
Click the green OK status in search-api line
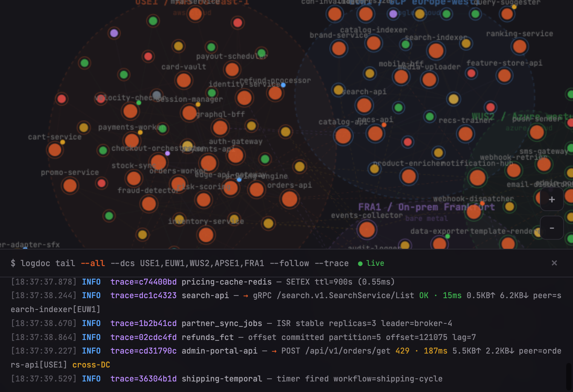(424, 296)
